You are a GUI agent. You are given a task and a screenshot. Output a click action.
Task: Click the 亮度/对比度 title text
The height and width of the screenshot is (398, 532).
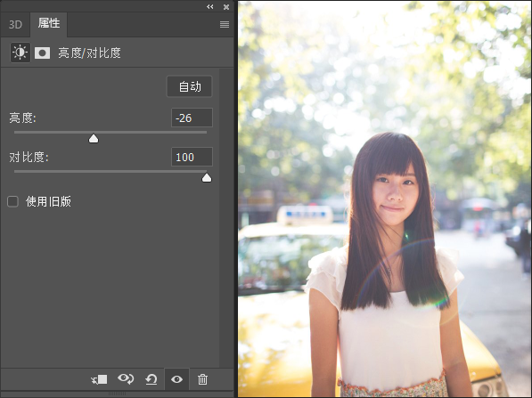pos(89,53)
